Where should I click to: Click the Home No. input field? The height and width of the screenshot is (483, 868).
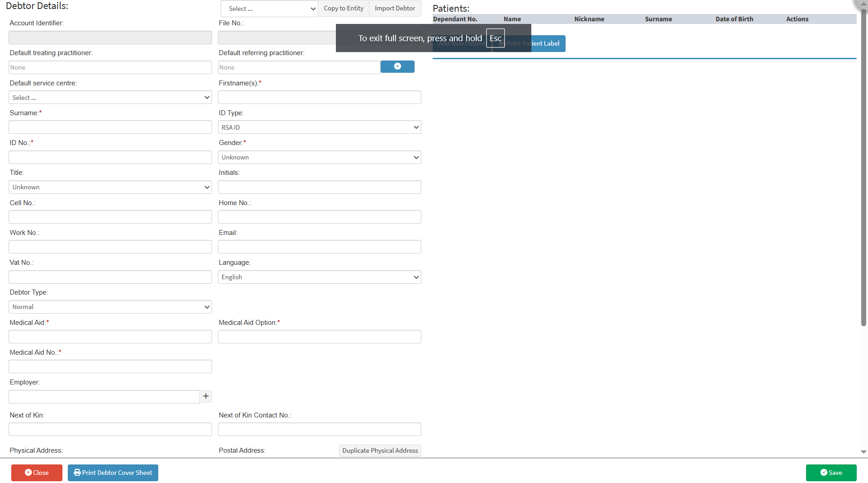coord(320,217)
